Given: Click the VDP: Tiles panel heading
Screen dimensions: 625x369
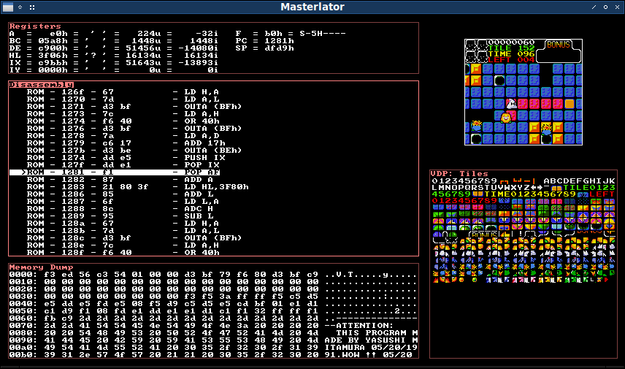Looking at the screenshot, I should 459,173.
